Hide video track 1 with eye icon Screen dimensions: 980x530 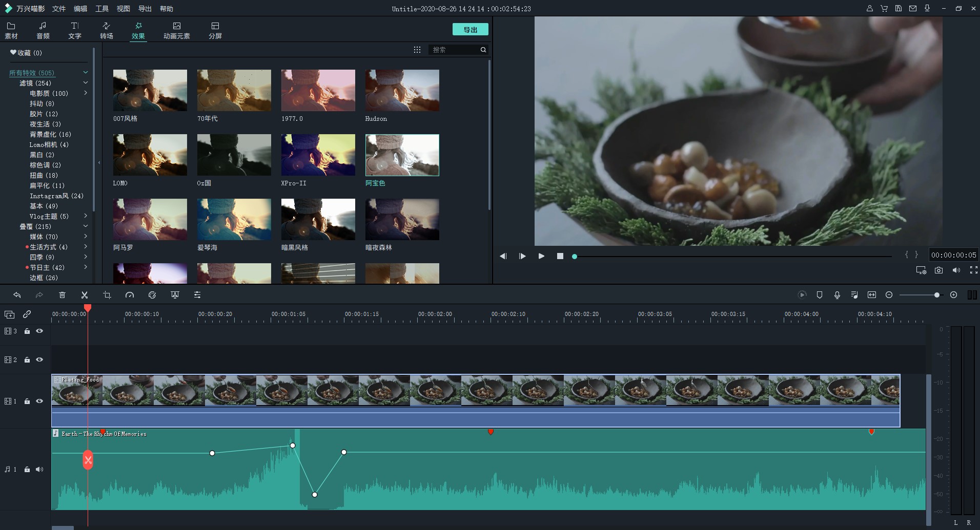pyautogui.click(x=39, y=401)
